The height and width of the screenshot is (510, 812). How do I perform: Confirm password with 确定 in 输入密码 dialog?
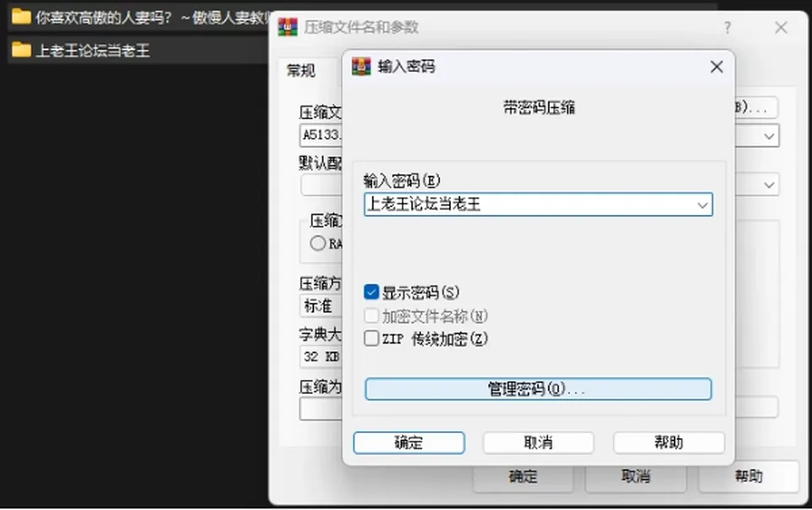tap(409, 442)
